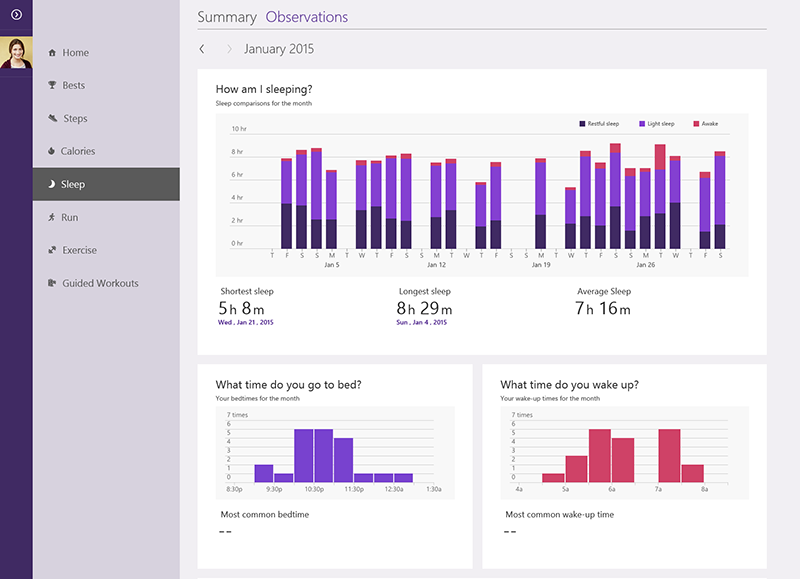Click the Sleep moon icon
Image resolution: width=800 pixels, height=579 pixels.
click(51, 185)
